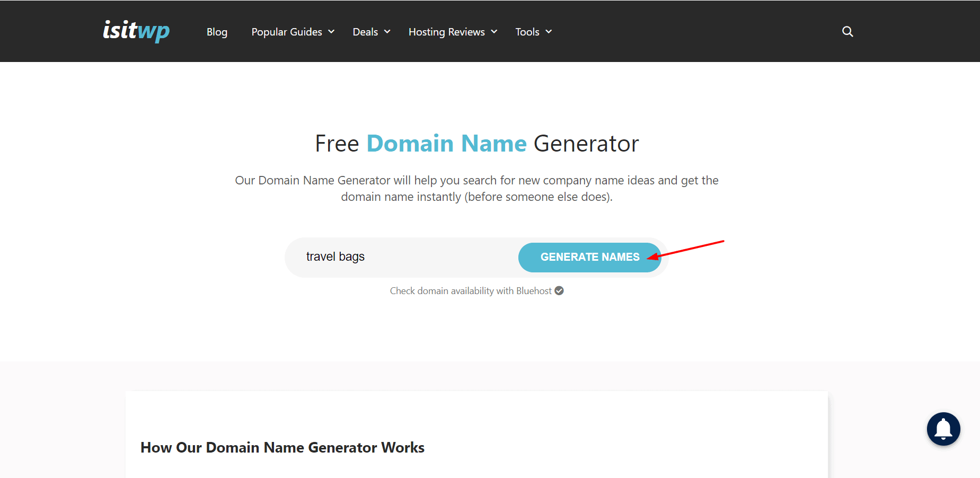980x478 pixels.
Task: Expand the chevron beside Tools
Action: pyautogui.click(x=549, y=32)
